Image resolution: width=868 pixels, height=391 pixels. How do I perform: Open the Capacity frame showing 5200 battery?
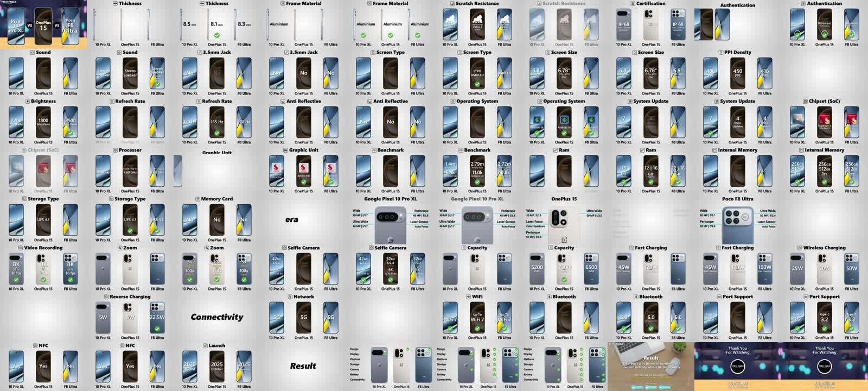pos(564,269)
